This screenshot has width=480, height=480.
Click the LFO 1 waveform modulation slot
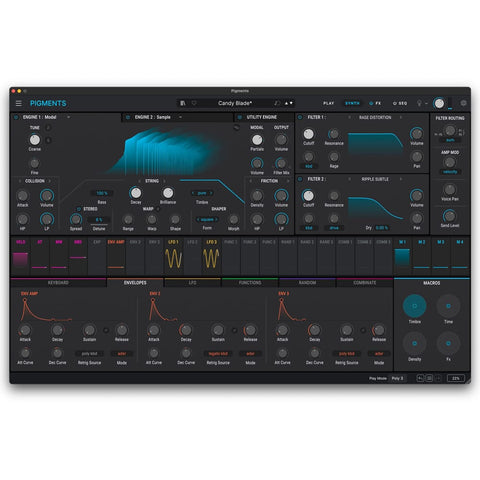(x=174, y=258)
